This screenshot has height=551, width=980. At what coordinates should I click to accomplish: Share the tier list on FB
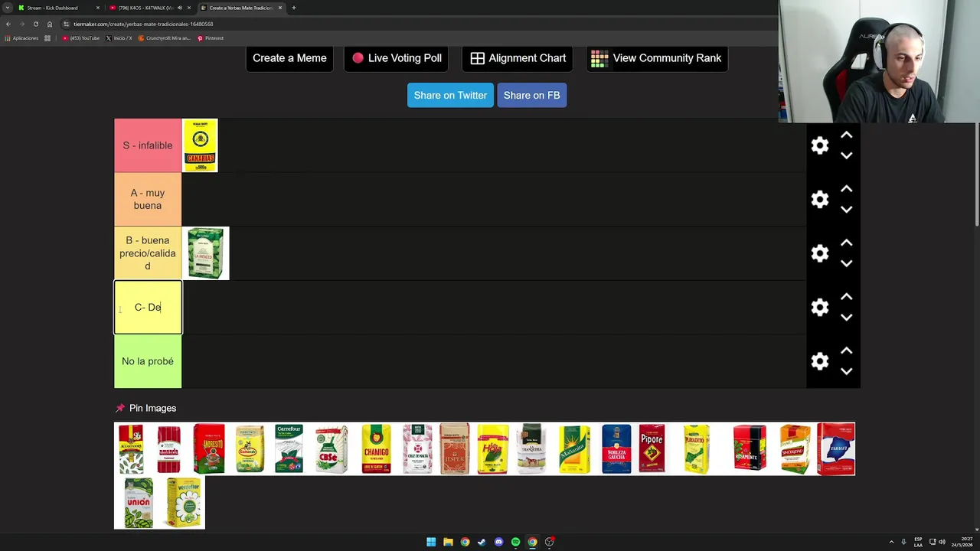[x=531, y=95]
